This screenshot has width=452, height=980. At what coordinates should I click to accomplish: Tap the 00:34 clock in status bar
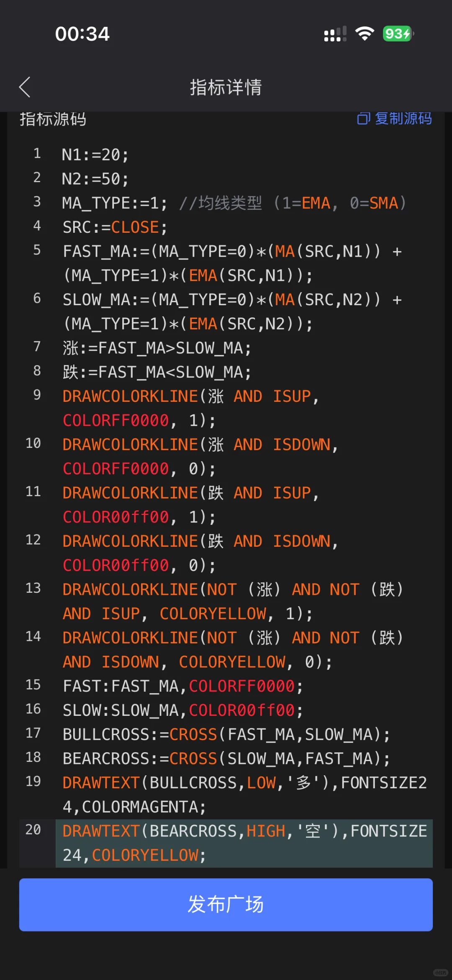(x=82, y=34)
